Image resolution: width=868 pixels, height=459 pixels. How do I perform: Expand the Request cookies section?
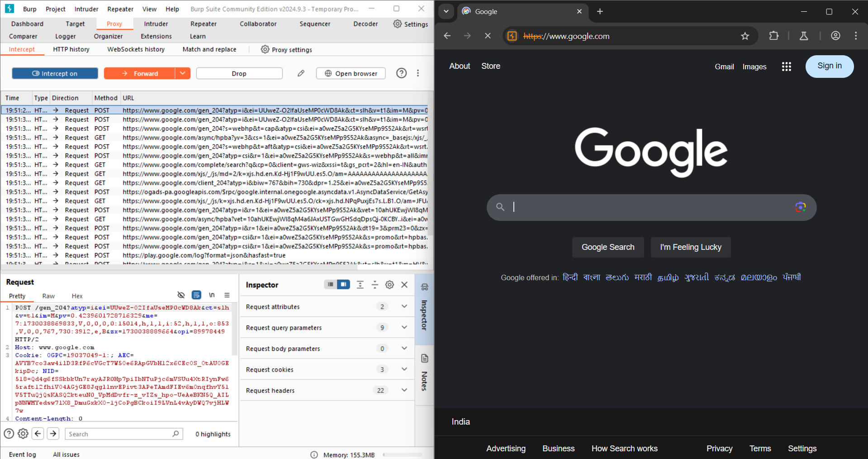(x=404, y=369)
